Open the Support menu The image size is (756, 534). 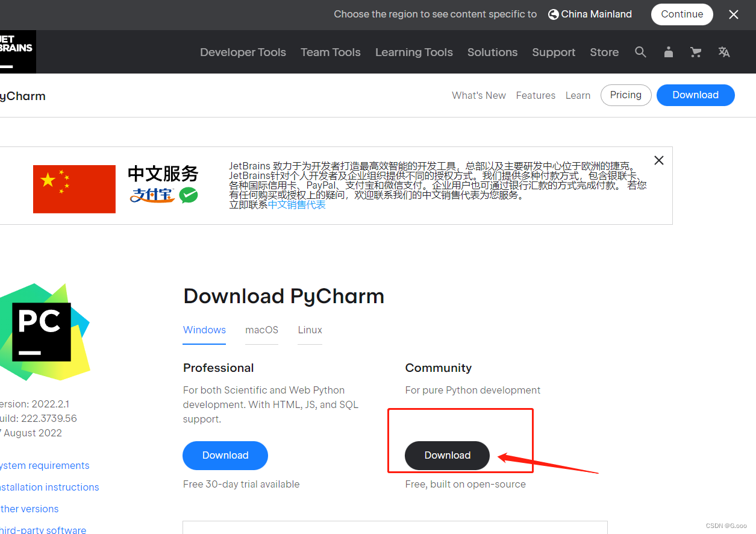pyautogui.click(x=554, y=52)
